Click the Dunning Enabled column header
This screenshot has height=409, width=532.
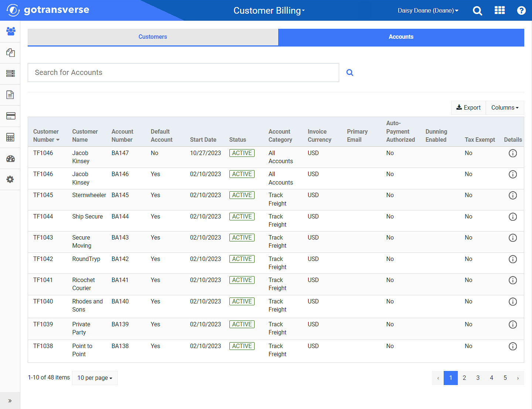click(436, 135)
